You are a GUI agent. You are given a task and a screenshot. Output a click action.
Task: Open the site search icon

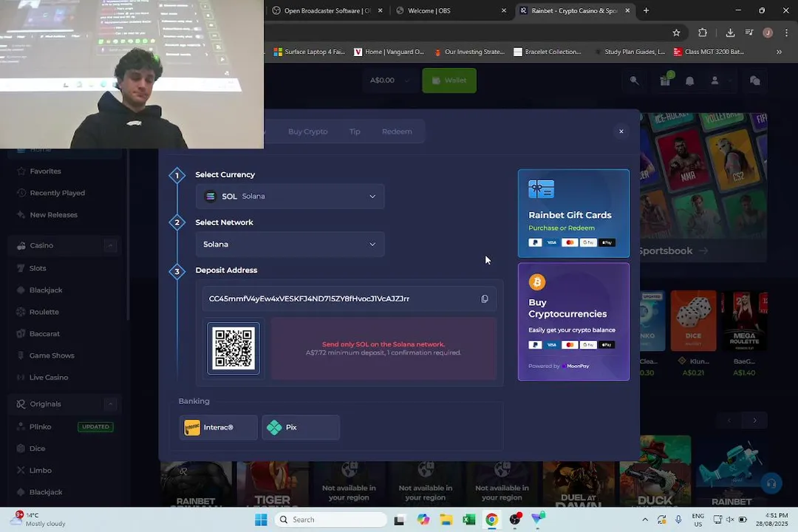634,81
